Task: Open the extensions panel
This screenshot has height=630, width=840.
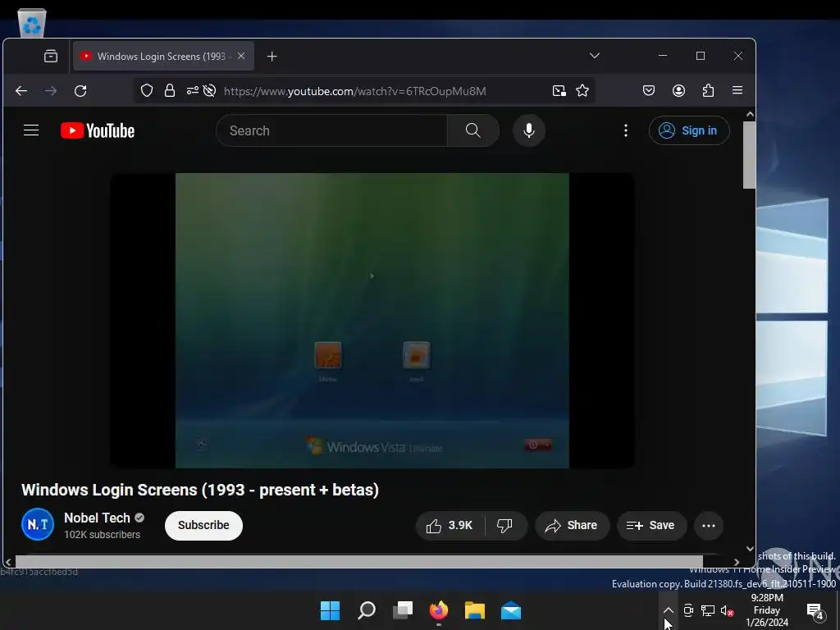Action: (708, 90)
